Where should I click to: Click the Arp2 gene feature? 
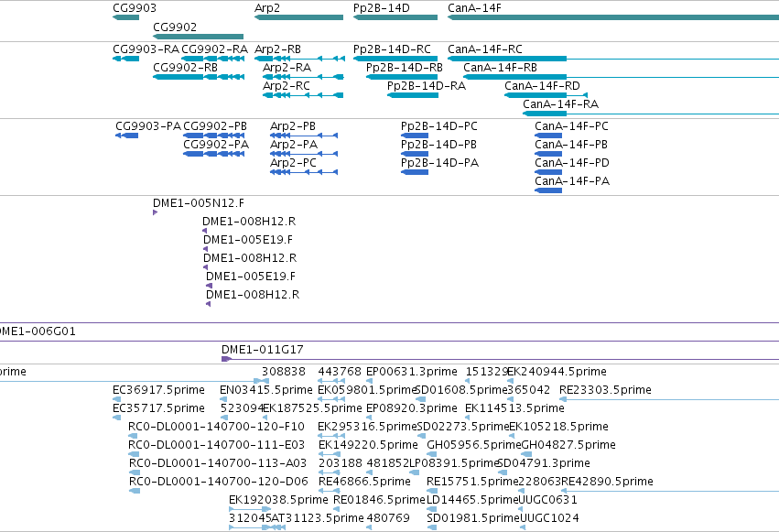coord(298,17)
